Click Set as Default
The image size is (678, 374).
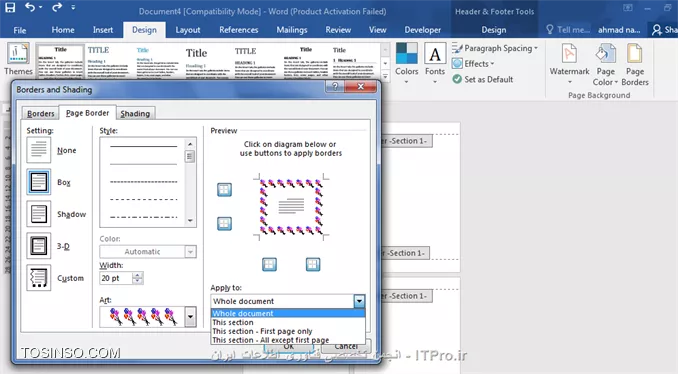point(483,79)
